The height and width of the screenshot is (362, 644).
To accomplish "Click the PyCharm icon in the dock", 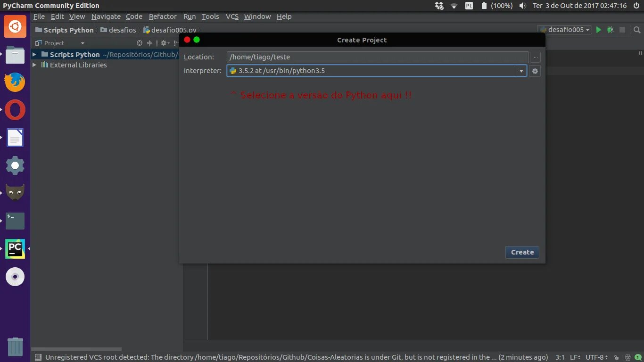I will tap(15, 248).
